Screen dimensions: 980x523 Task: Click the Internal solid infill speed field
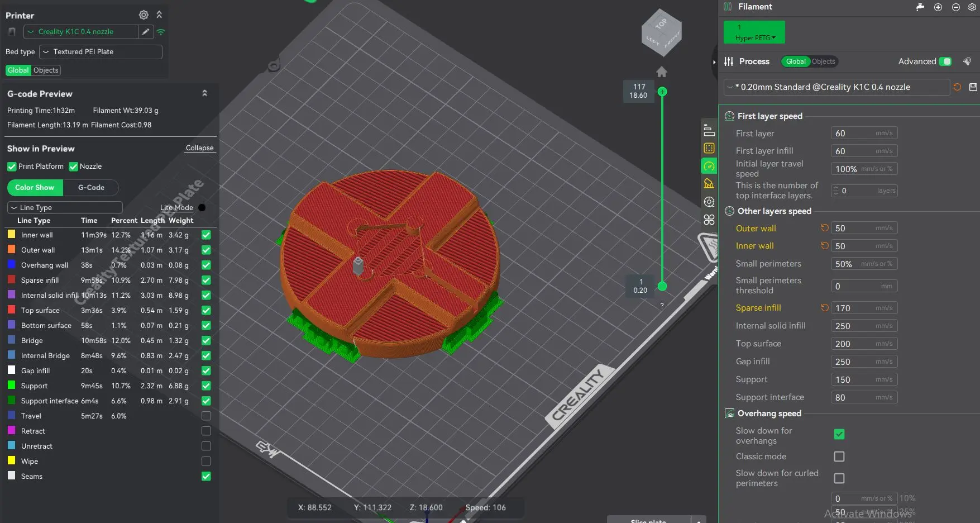(864, 326)
